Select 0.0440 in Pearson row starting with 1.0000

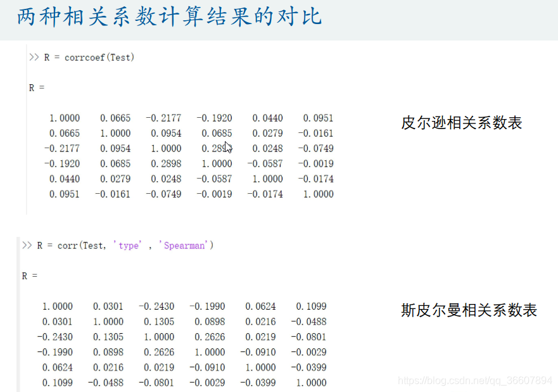268,118
